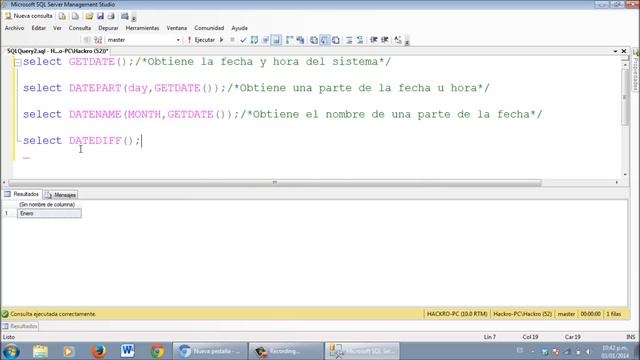Open the Ver menu
The image size is (640, 360).
pyautogui.click(x=57, y=28)
